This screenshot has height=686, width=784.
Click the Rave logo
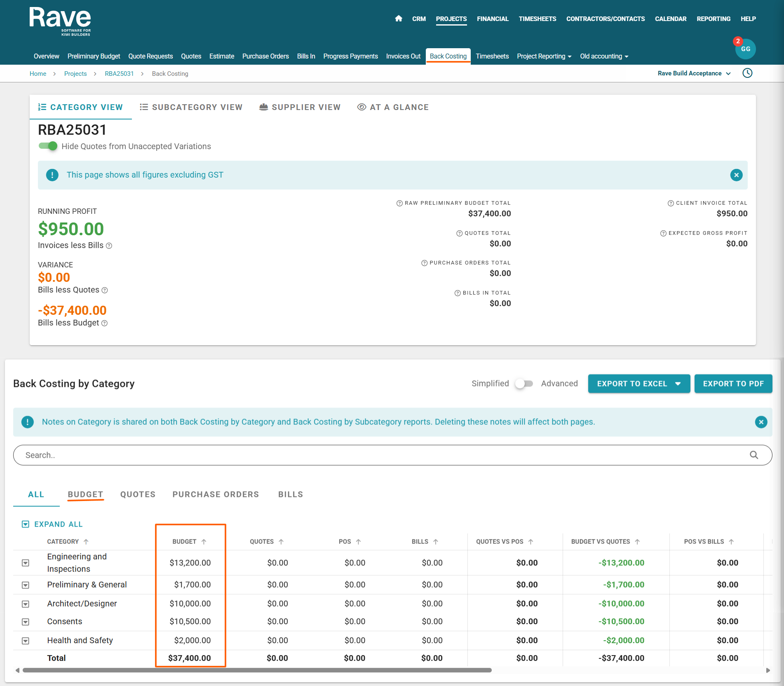click(60, 21)
